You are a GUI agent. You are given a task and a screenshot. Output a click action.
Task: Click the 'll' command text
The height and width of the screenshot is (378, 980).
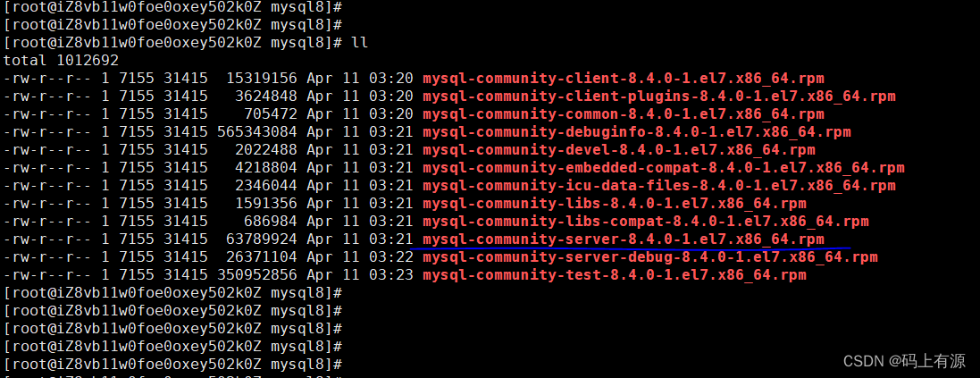pyautogui.click(x=360, y=43)
